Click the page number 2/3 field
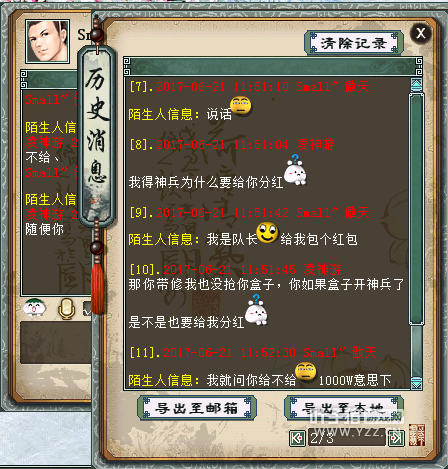This screenshot has height=469, width=448. coord(347,438)
